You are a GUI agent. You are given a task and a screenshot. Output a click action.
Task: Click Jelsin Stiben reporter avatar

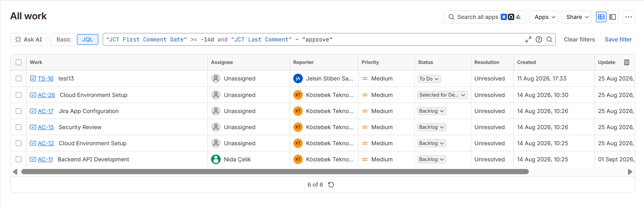tap(298, 78)
